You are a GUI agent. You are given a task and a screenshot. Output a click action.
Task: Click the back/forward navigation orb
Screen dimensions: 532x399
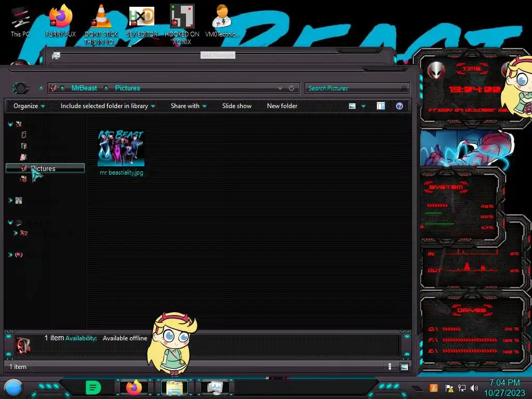pos(21,88)
